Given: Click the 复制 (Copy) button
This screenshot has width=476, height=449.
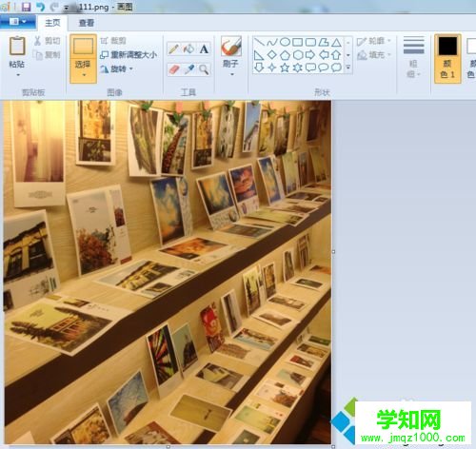Looking at the screenshot, I should (x=47, y=55).
